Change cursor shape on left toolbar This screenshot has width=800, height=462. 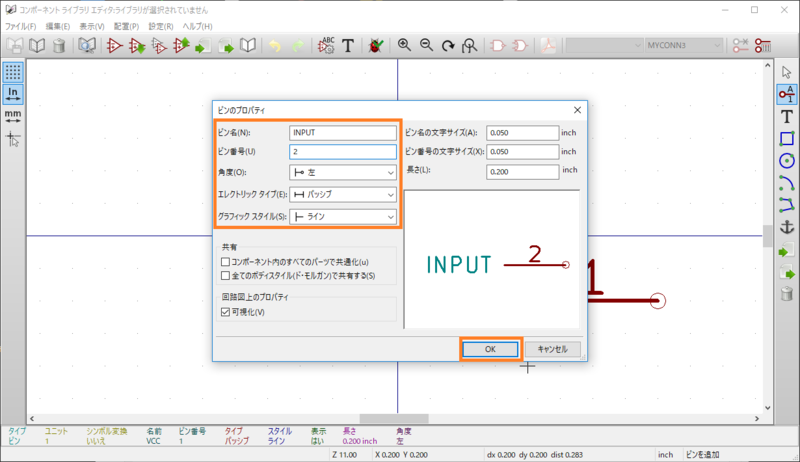(x=13, y=139)
